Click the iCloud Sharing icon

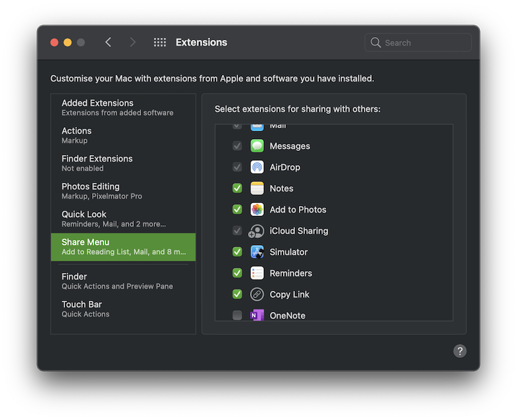tap(257, 231)
